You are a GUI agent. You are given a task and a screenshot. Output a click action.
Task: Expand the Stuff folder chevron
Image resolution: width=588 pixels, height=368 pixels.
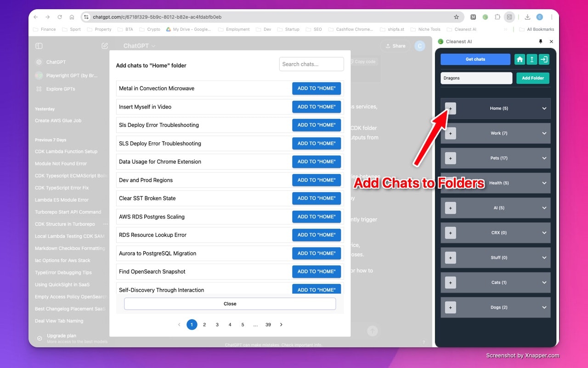[x=544, y=258]
